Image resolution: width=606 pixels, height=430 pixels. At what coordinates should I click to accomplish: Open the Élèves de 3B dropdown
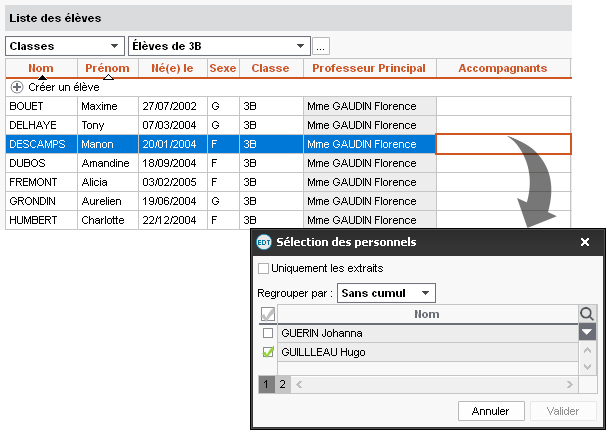pyautogui.click(x=219, y=46)
